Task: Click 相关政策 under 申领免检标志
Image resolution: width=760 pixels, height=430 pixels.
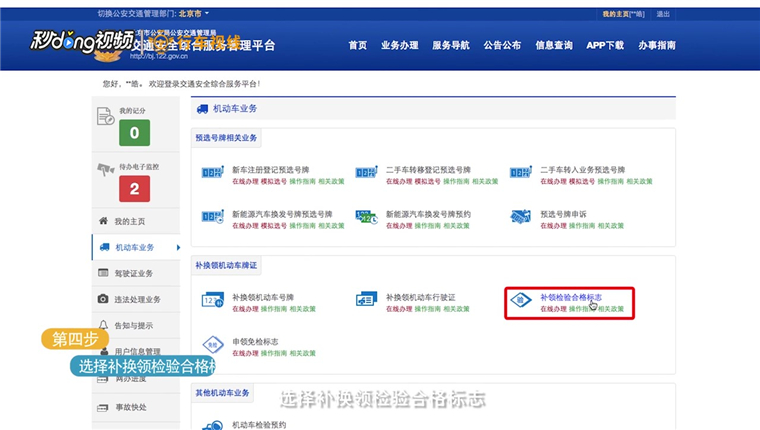Action: coord(302,353)
